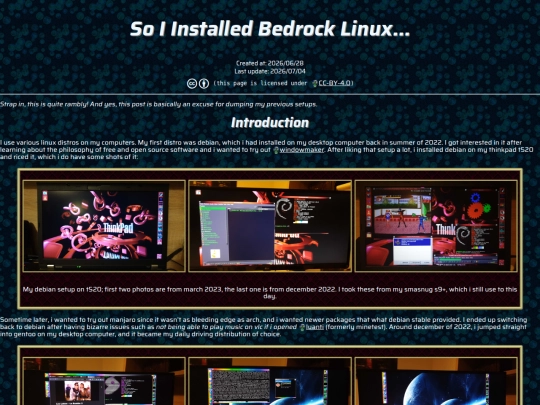
Task: Click paragraph starting 'Sometime later, i wanted'
Action: pyautogui.click(x=263, y=327)
